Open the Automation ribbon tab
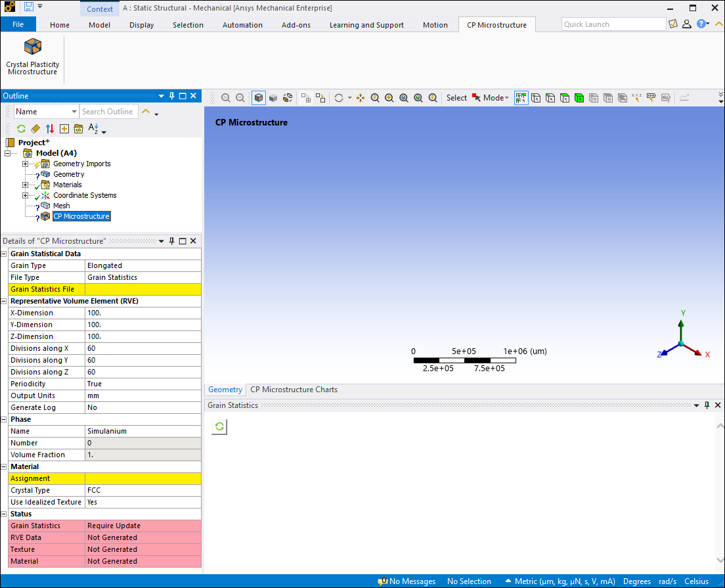The image size is (725, 588). tap(242, 25)
